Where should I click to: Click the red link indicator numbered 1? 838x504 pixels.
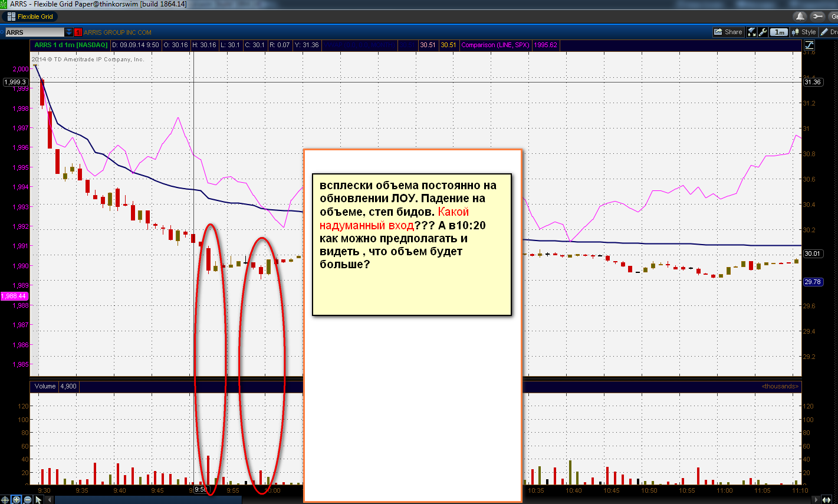pos(78,32)
